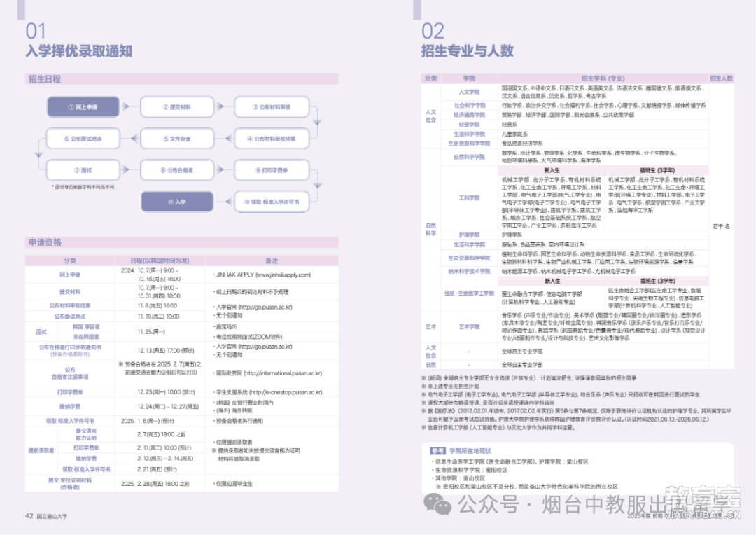Select the 韩国 滞留者 cell
The image size is (756, 535).
[86, 326]
